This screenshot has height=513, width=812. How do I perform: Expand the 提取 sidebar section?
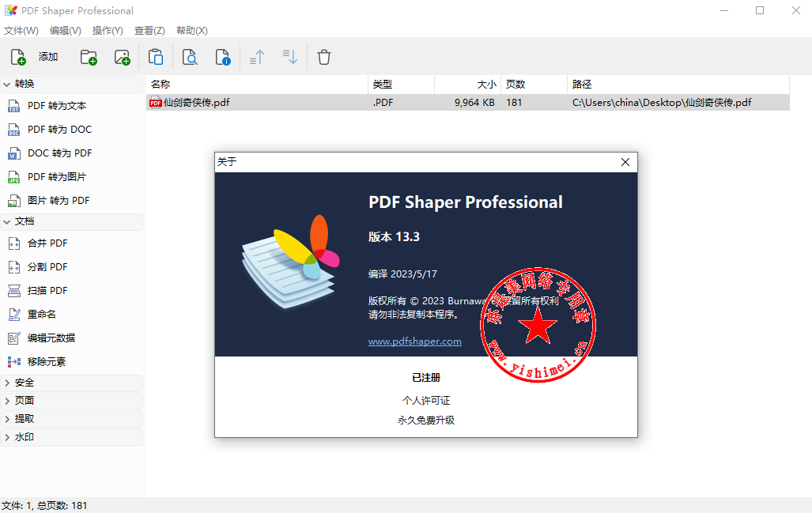(72, 419)
